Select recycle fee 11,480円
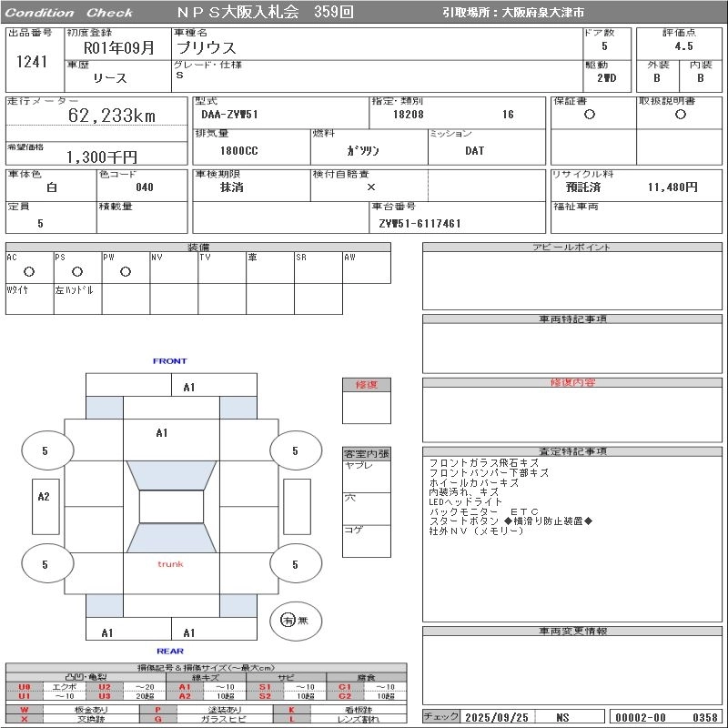The width and height of the screenshot is (728, 728). pyautogui.click(x=672, y=187)
